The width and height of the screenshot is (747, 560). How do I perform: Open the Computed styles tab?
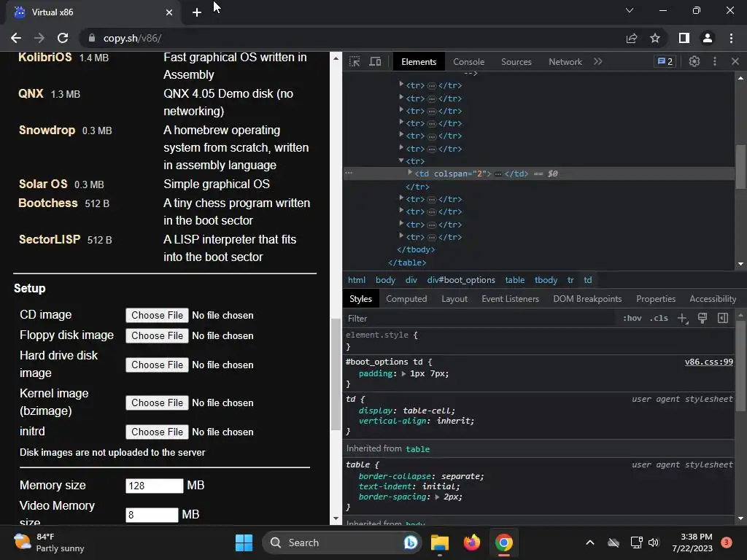tap(406, 298)
